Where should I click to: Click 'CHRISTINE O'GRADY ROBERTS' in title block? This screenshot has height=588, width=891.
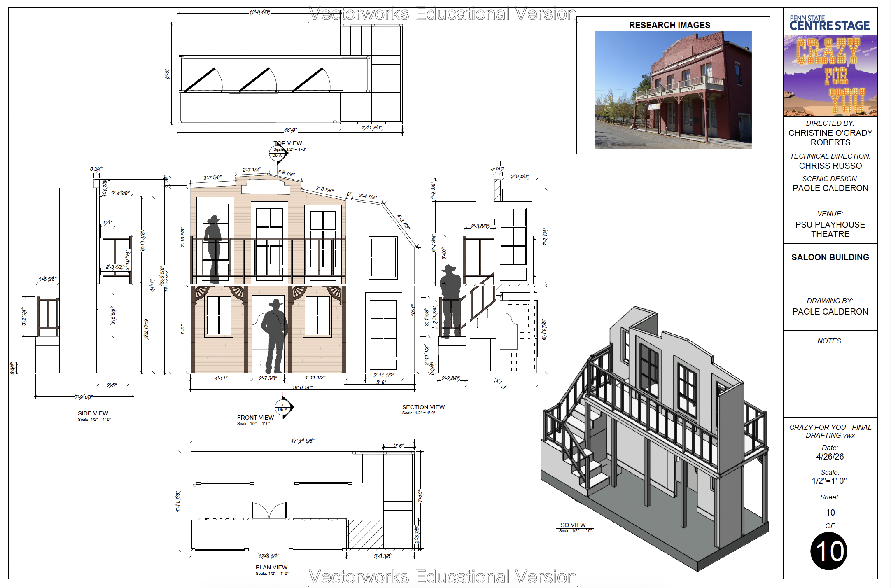830,138
